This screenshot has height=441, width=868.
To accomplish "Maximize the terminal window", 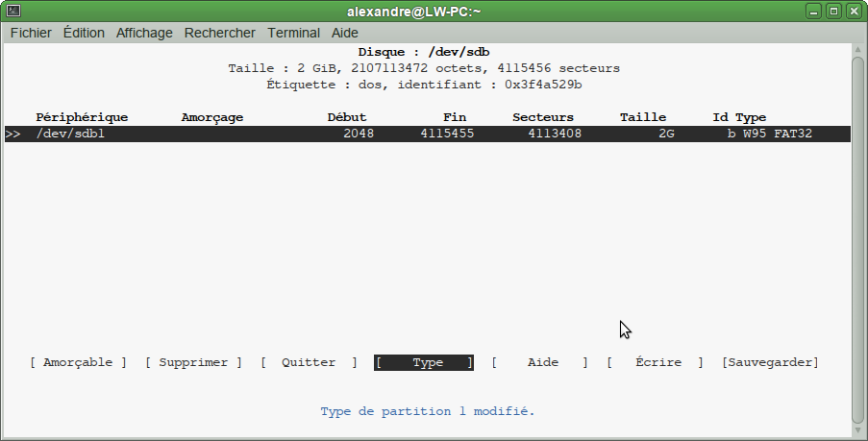I will [834, 12].
